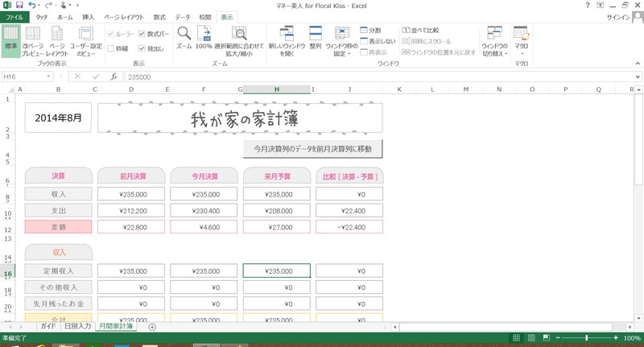Viewport: 644px width, 347px height.
Task: Click the ズーム magnifier icon
Action: [184, 38]
